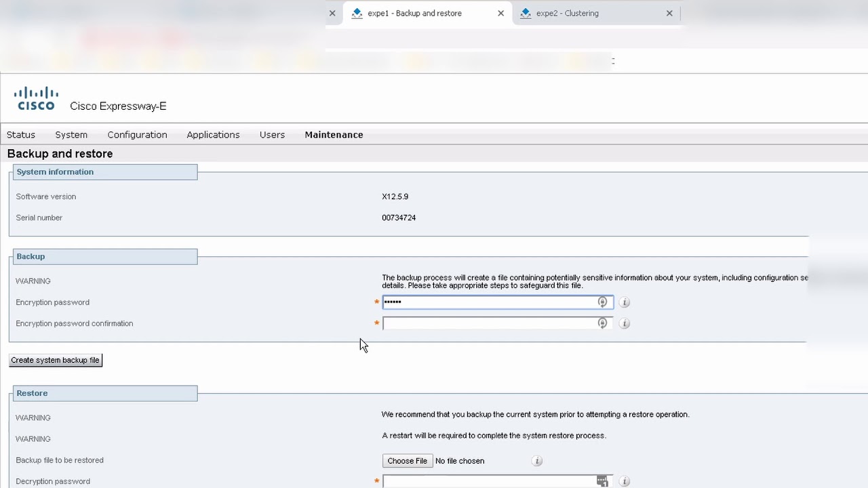
Task: Open the Users menu
Action: tap(272, 135)
